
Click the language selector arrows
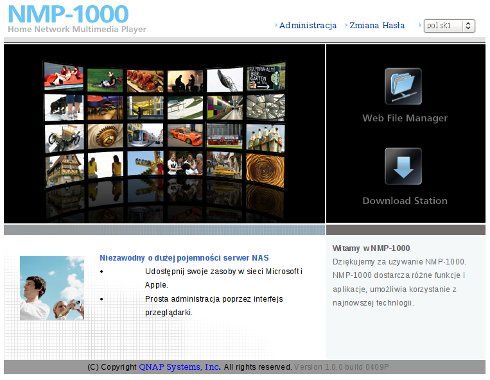coord(468,26)
